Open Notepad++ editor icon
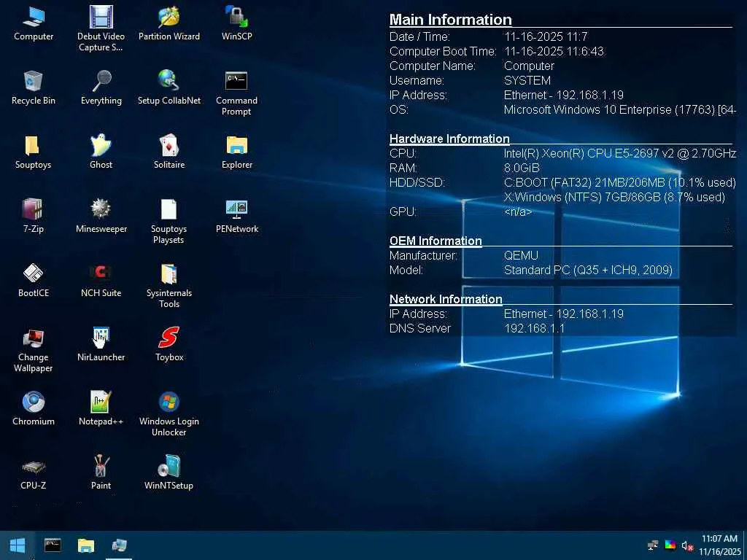 pos(101,410)
